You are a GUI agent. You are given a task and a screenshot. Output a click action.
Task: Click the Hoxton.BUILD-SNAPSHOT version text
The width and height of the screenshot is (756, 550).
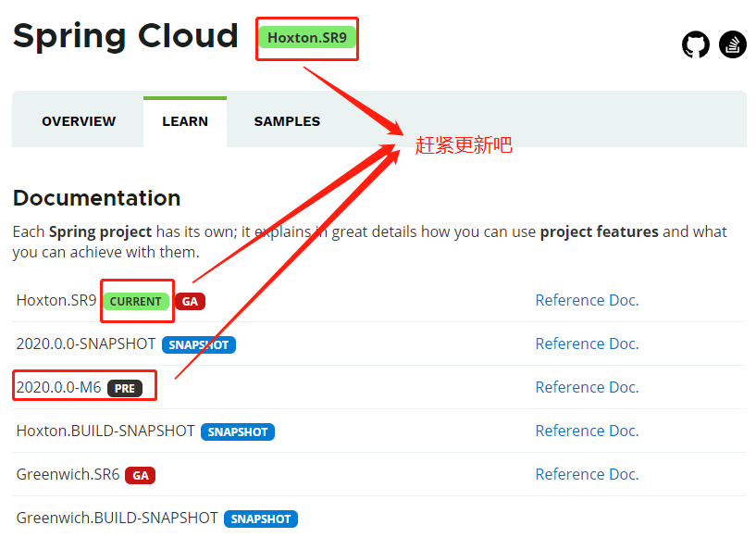[105, 431]
